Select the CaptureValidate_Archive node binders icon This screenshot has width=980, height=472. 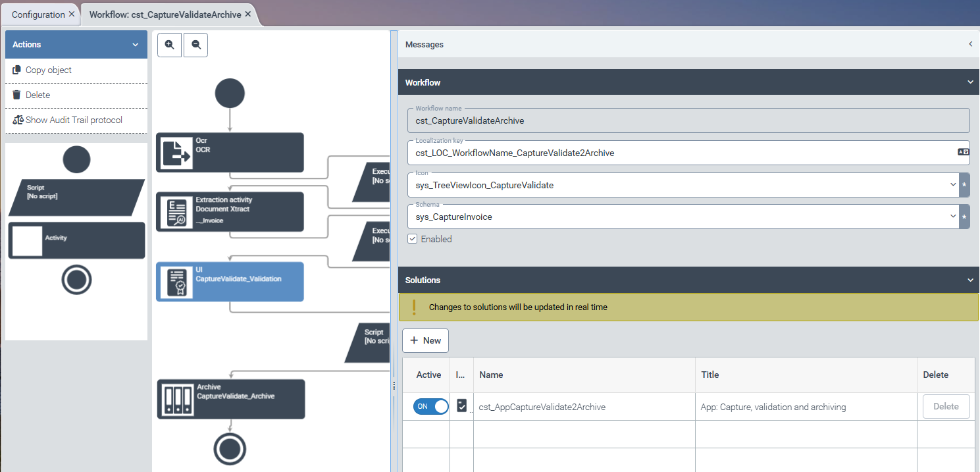pos(178,399)
